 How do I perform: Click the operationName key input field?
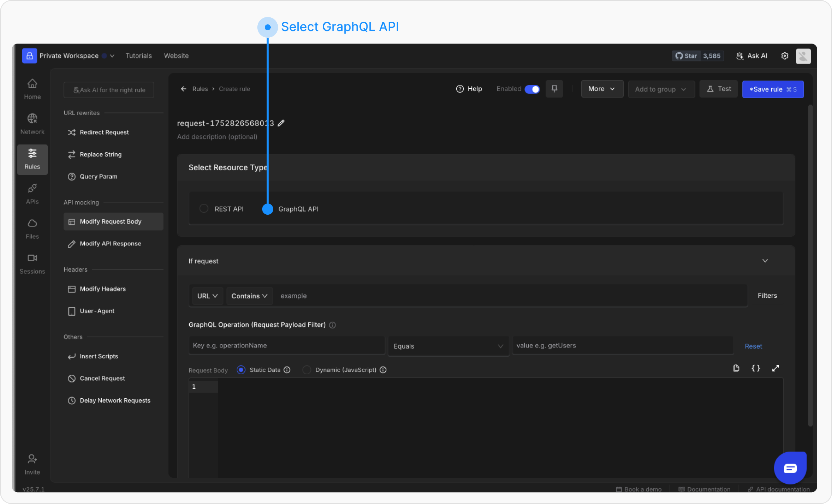pyautogui.click(x=286, y=345)
